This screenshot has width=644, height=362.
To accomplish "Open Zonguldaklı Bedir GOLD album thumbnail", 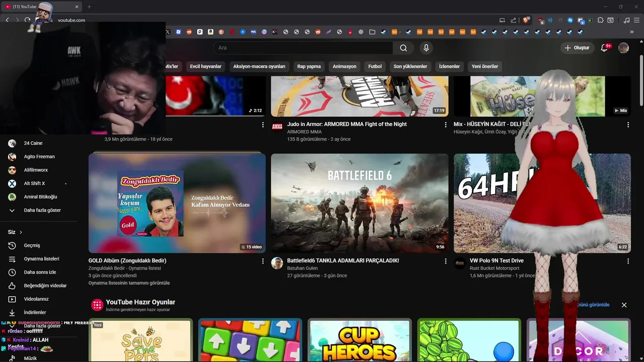I will (x=177, y=203).
